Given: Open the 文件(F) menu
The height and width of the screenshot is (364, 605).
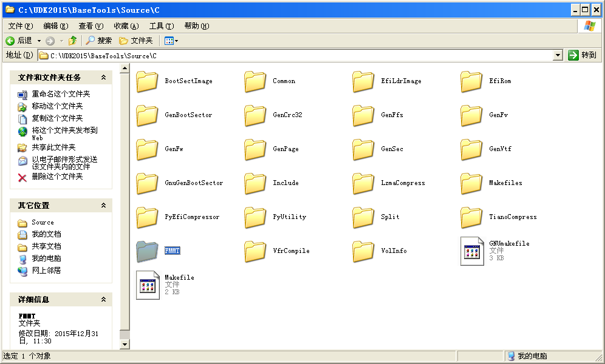Looking at the screenshot, I should (x=21, y=26).
